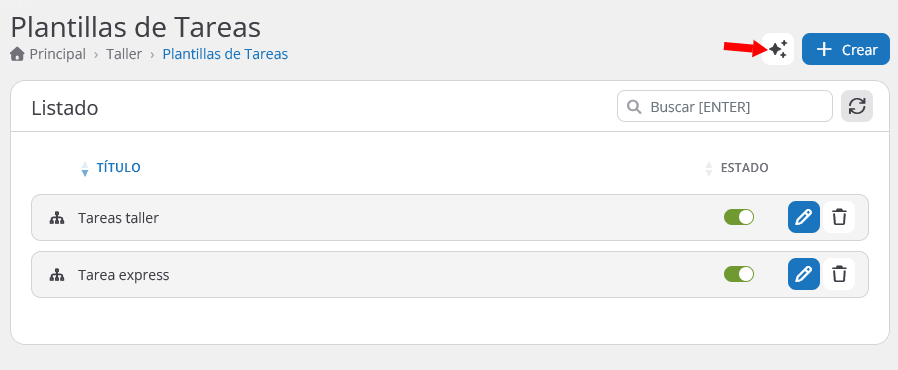Sort list by Estado column arrows

click(709, 168)
